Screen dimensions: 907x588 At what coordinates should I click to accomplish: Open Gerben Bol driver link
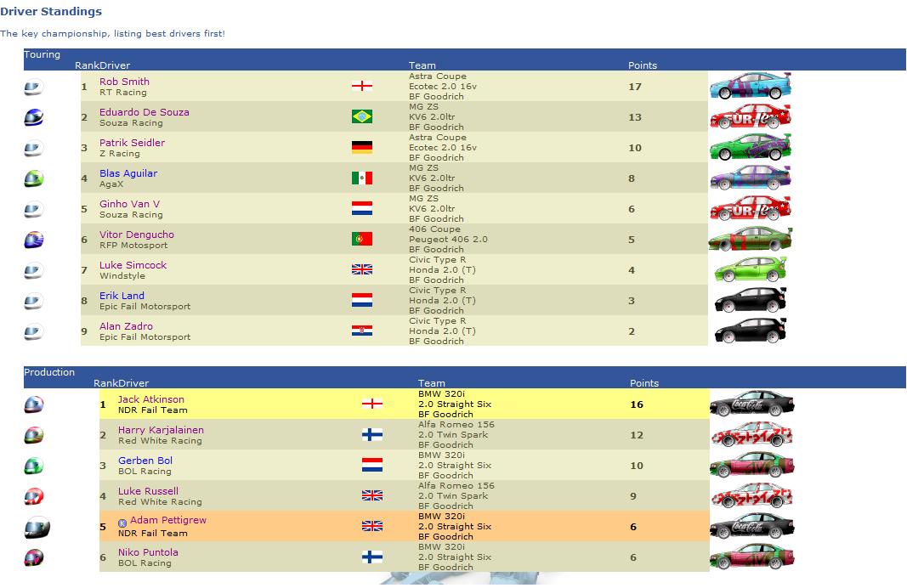145,461
